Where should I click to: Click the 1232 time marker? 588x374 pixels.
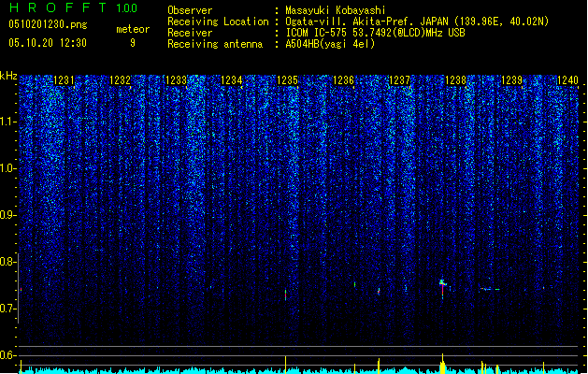[x=120, y=80]
